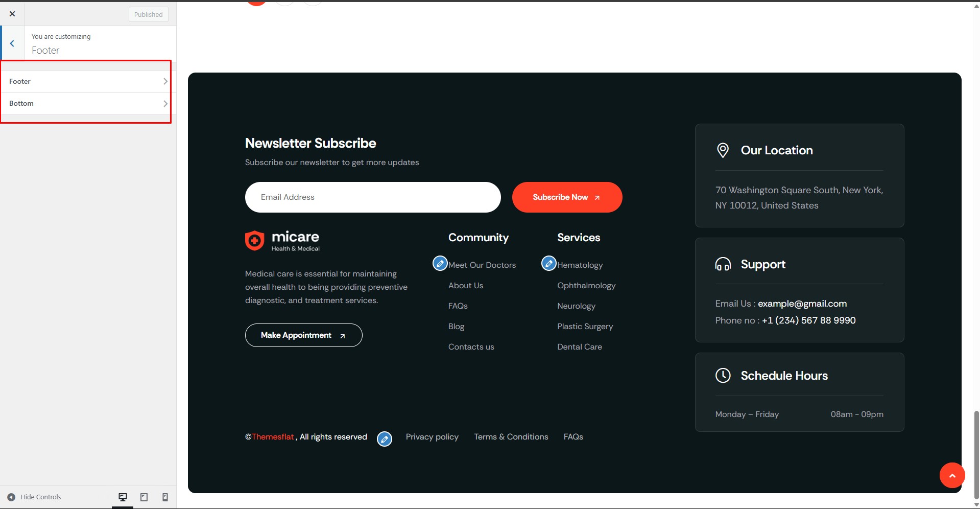Edit copyright text via pencil shortcut icon
The image size is (980, 509).
tap(385, 438)
